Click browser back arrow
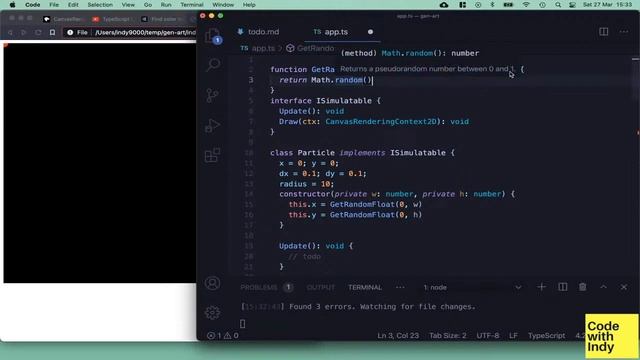 coord(10,32)
